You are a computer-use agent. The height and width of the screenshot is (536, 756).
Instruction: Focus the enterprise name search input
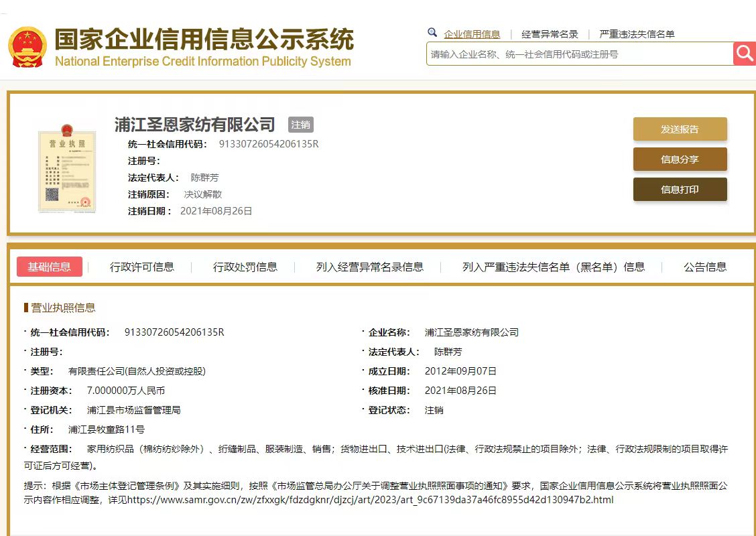pos(579,54)
